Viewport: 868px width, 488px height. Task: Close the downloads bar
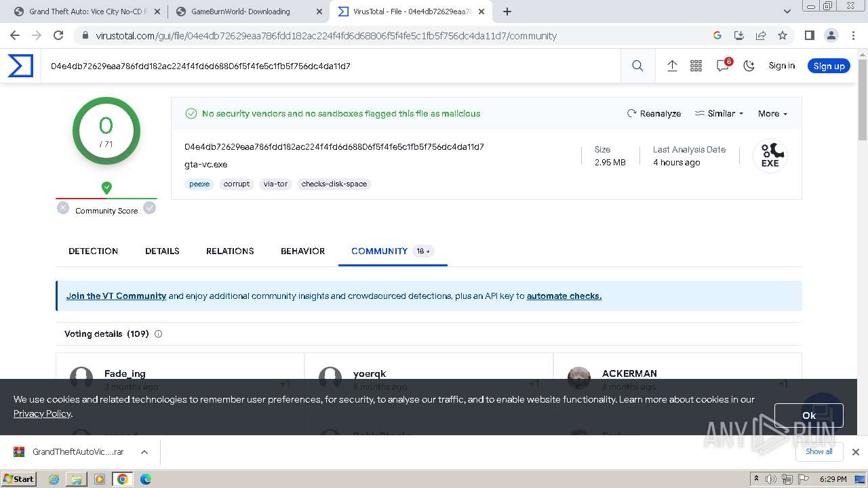point(855,451)
